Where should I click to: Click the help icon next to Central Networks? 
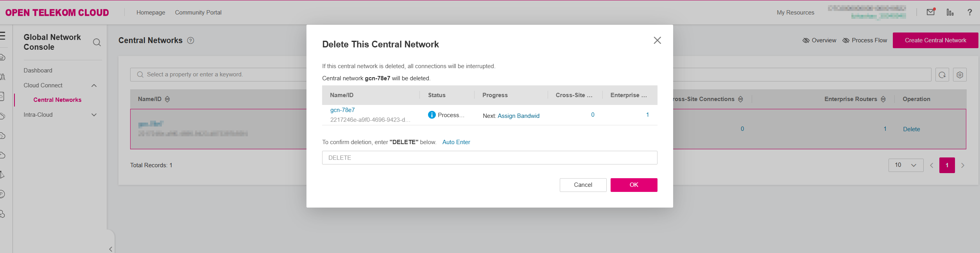(x=190, y=41)
